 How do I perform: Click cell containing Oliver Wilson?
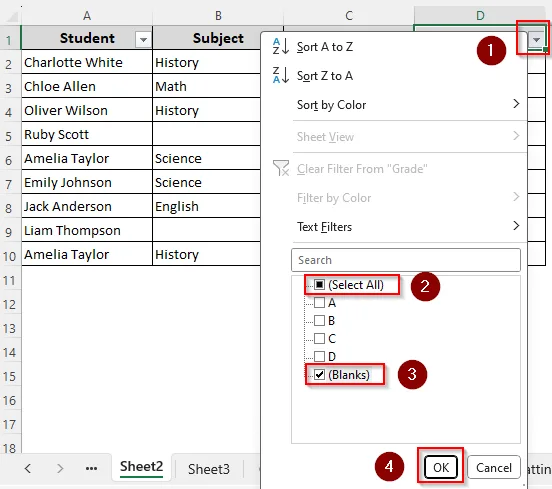pos(87,110)
